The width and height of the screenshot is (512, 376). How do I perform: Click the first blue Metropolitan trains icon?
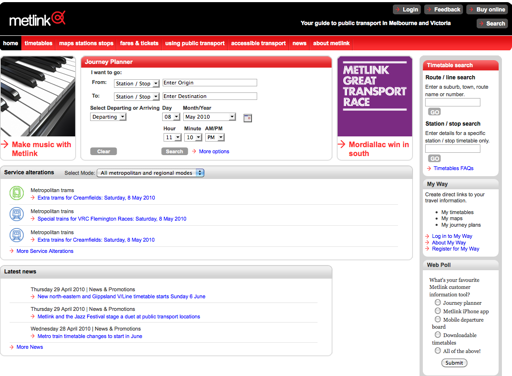point(16,214)
